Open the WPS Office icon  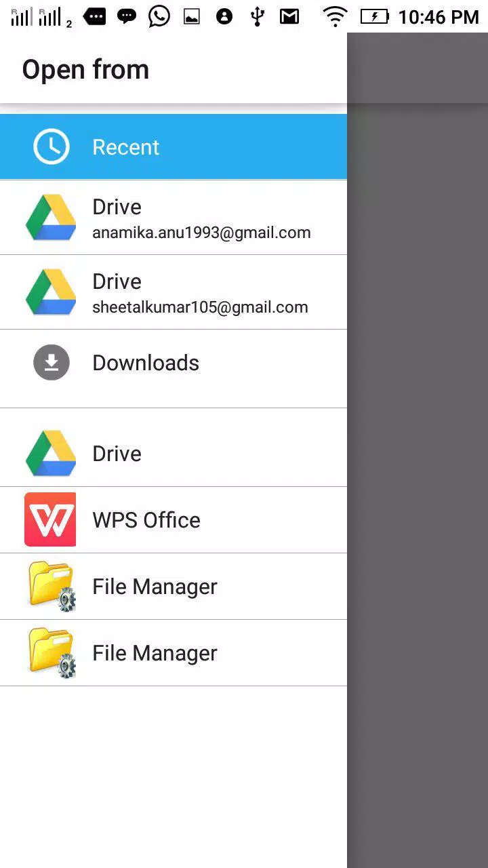pyautogui.click(x=50, y=520)
